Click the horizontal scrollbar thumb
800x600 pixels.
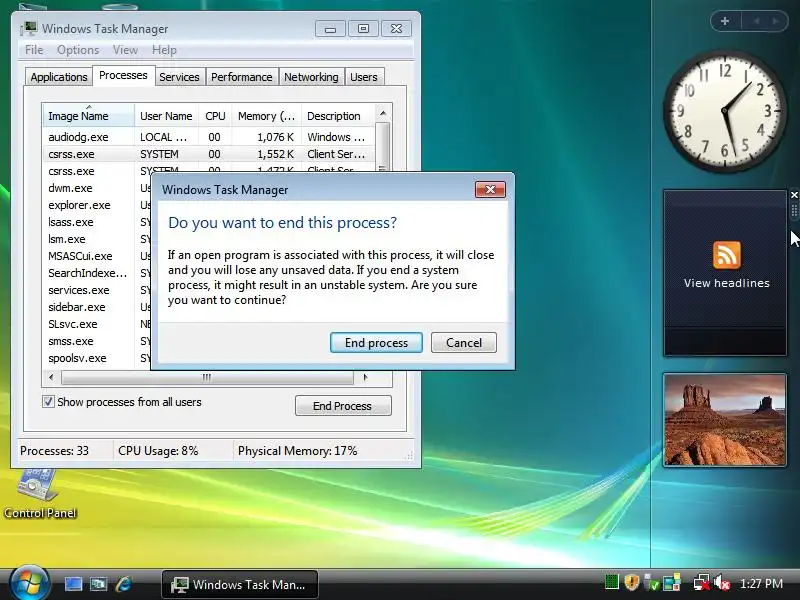207,378
